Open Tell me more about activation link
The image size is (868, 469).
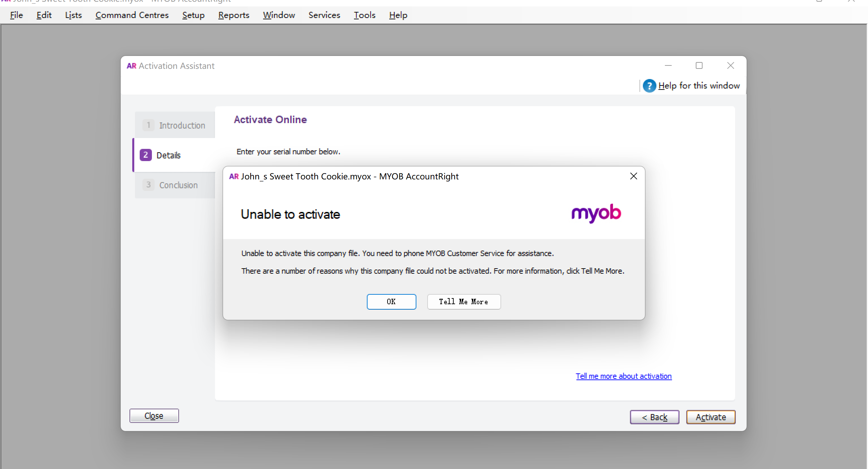(624, 376)
